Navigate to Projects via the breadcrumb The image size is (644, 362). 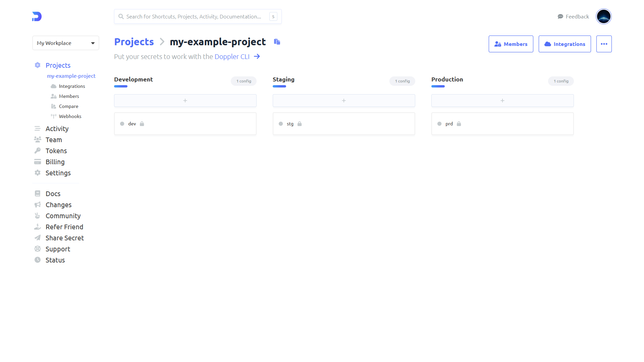coord(133,42)
